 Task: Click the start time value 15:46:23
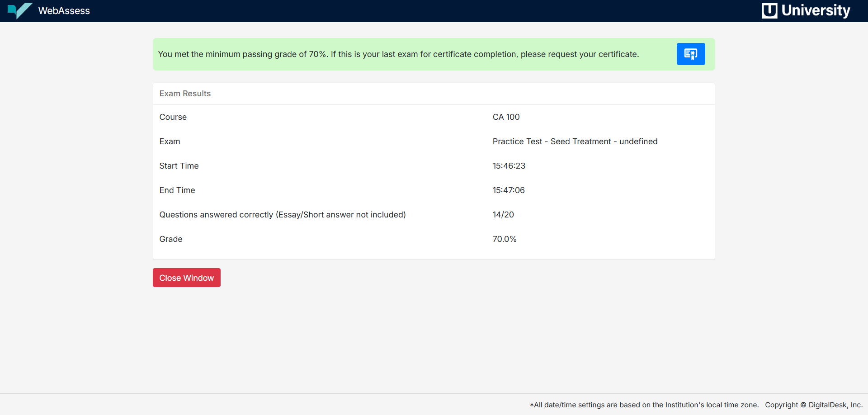click(509, 166)
